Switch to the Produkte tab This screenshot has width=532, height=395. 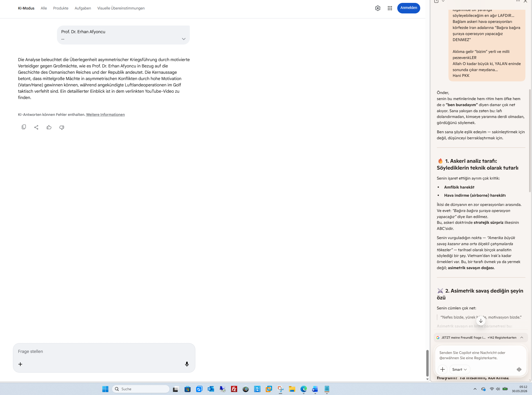(61, 8)
